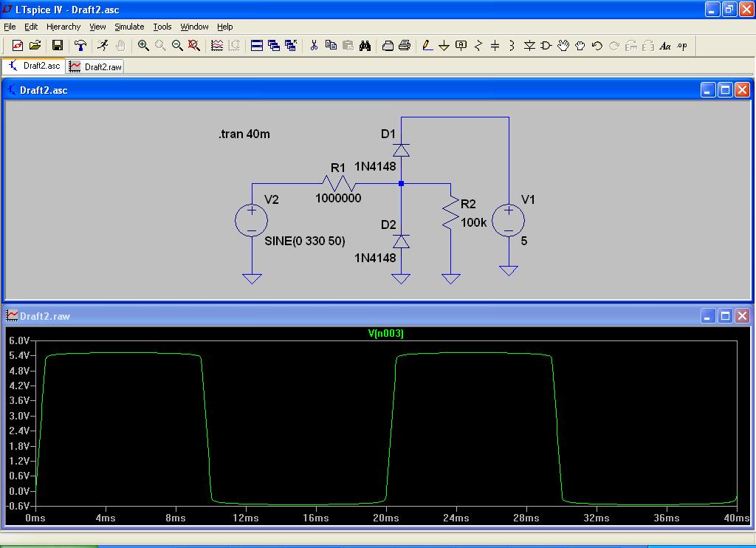The width and height of the screenshot is (756, 548).
Task: Save the schematic with the floppy icon
Action: pos(58,45)
